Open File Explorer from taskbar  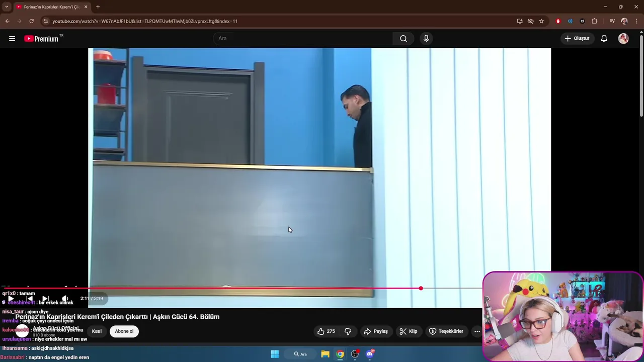[325, 354]
